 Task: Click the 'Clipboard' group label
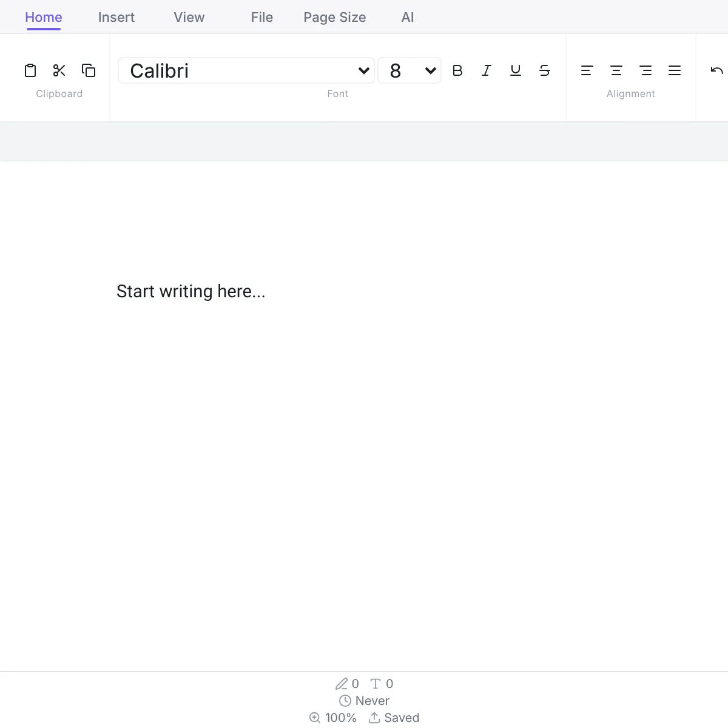(x=59, y=93)
